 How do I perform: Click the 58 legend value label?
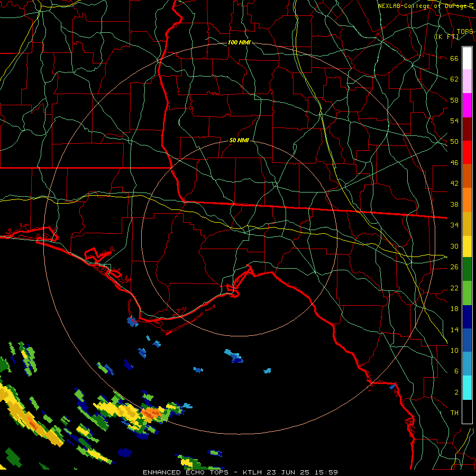(454, 100)
